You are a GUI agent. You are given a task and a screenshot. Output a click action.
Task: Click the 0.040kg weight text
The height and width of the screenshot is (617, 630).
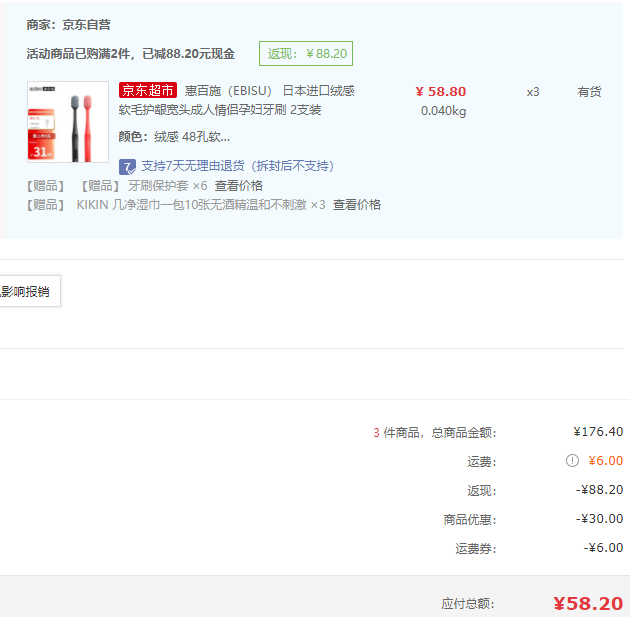[444, 111]
